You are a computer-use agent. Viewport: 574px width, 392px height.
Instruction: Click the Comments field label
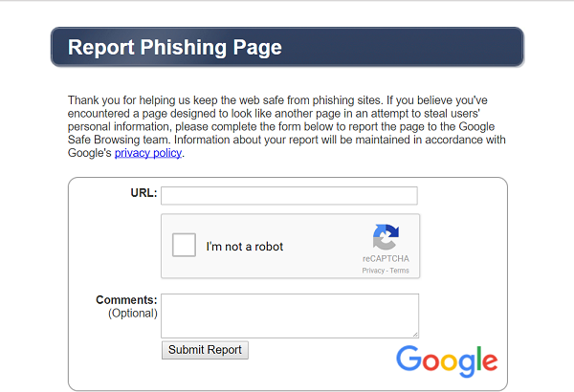[126, 300]
